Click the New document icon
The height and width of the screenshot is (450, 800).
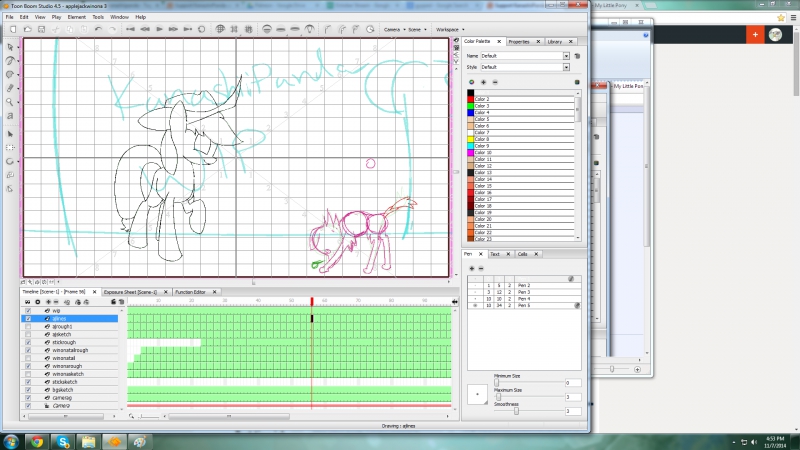pos(11,28)
